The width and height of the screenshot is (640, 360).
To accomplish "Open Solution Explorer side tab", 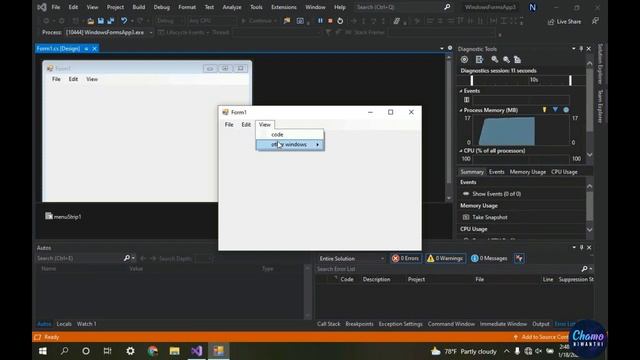I will pos(600,63).
